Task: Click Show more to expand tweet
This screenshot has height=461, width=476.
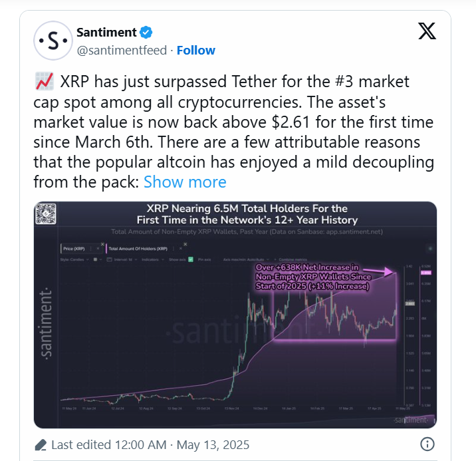Action: (185, 182)
